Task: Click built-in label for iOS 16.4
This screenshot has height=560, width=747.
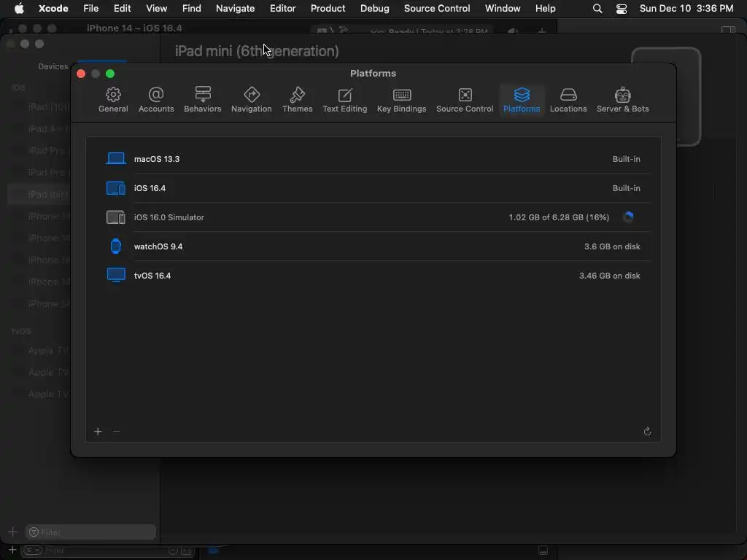Action: pos(626,188)
